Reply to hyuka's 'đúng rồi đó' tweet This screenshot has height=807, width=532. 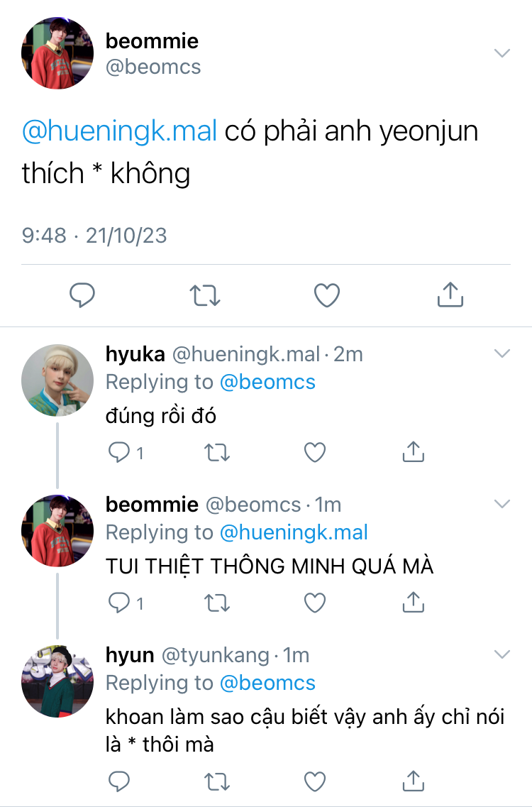coord(119,452)
